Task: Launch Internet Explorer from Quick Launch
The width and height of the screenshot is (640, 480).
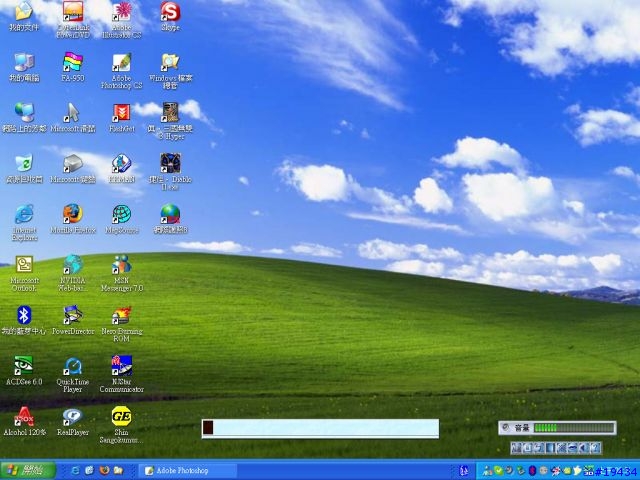Action: (x=76, y=471)
